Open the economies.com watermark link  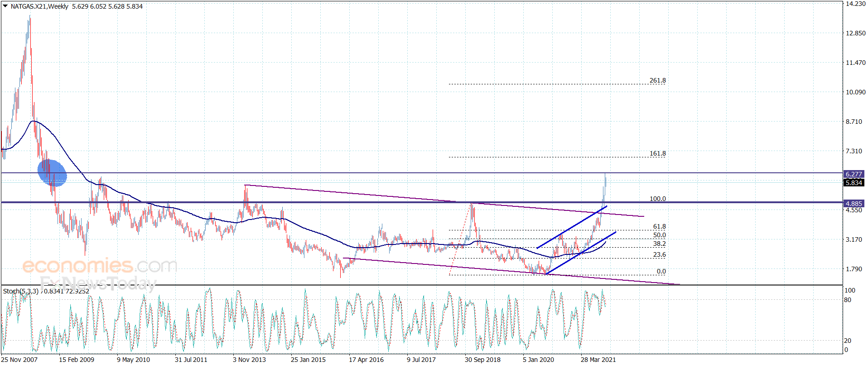(100, 265)
